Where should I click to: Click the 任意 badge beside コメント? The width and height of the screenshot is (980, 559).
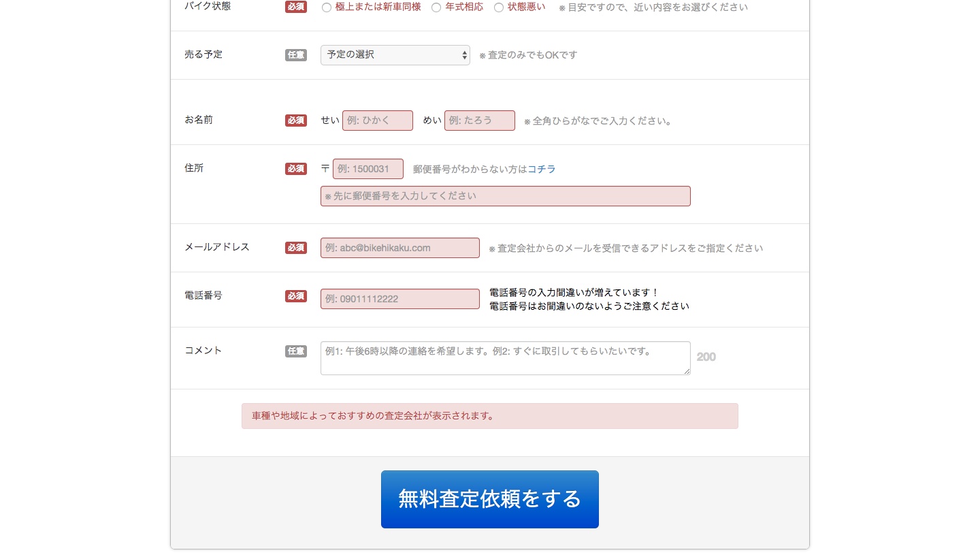coord(296,351)
